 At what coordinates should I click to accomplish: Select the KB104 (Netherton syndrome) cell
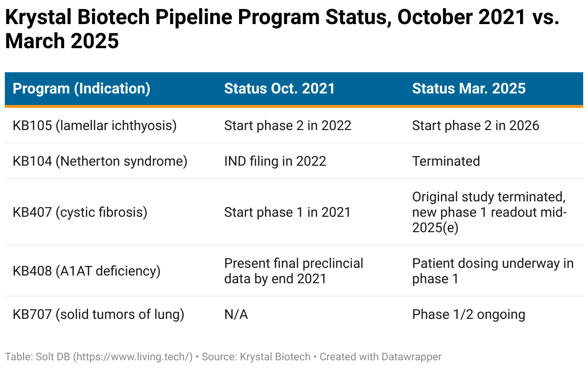point(100,161)
